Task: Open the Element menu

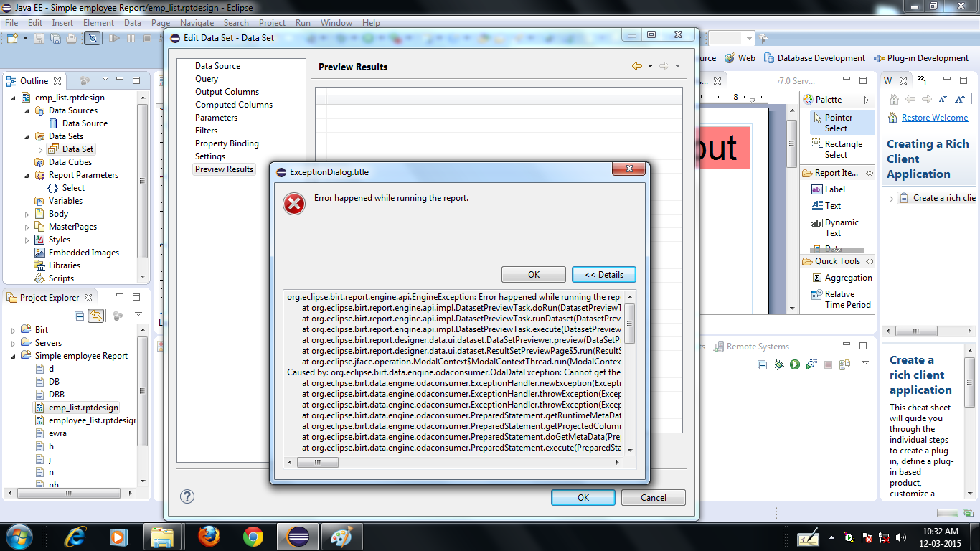Action: click(x=98, y=23)
